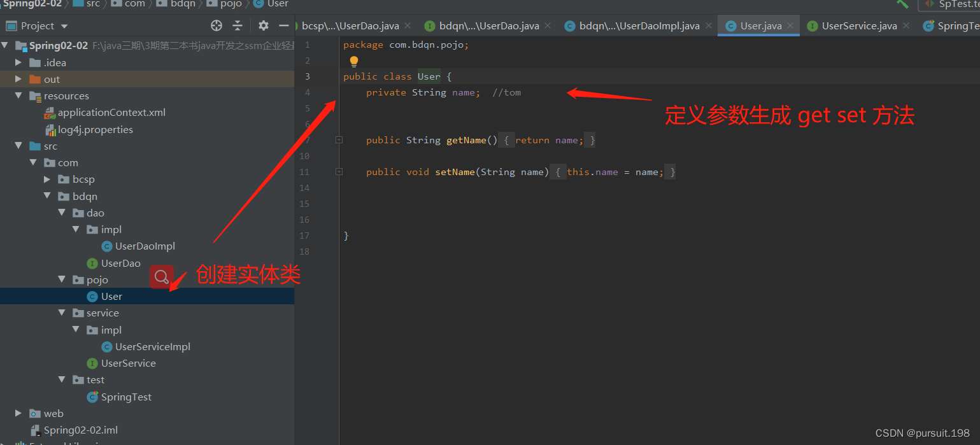
Task: Collapse the service package arrow
Action: point(62,313)
